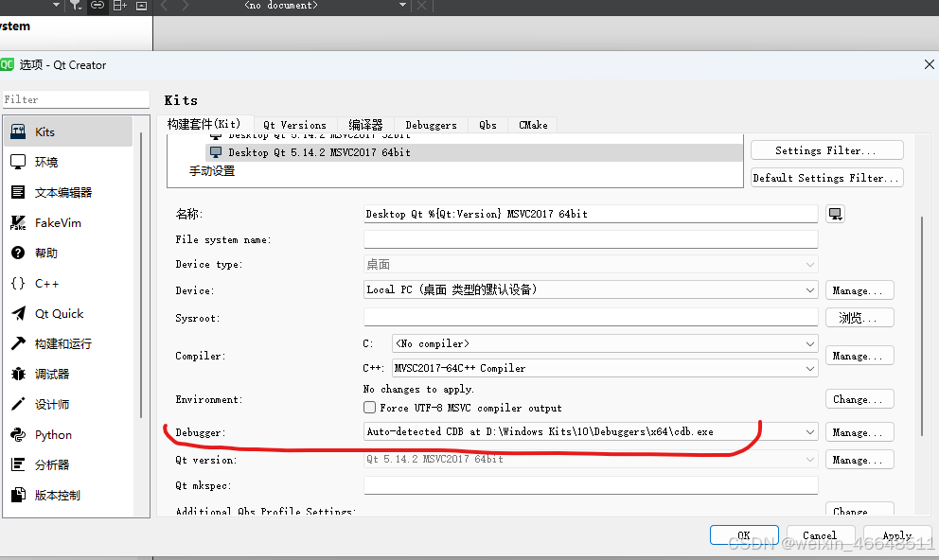This screenshot has height=560, width=939.
Task: Click the Default Settings Filter button
Action: (x=825, y=177)
